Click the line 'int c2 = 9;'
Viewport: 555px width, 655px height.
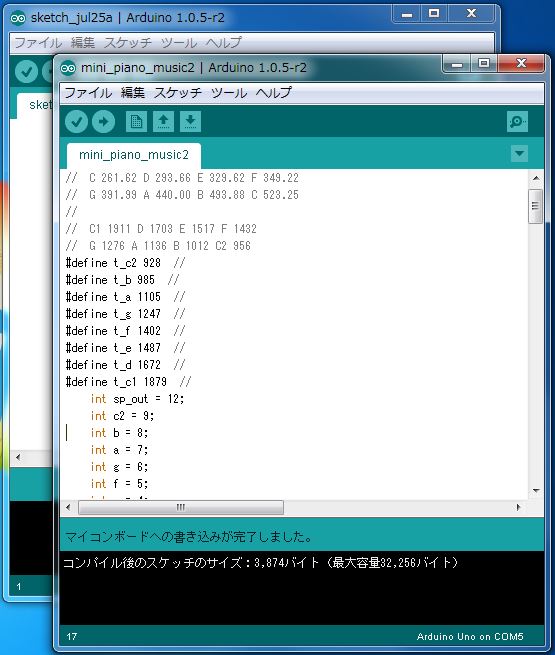coord(122,416)
